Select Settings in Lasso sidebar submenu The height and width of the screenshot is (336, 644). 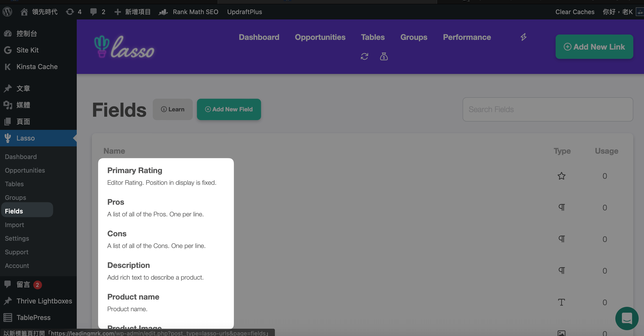(17, 238)
